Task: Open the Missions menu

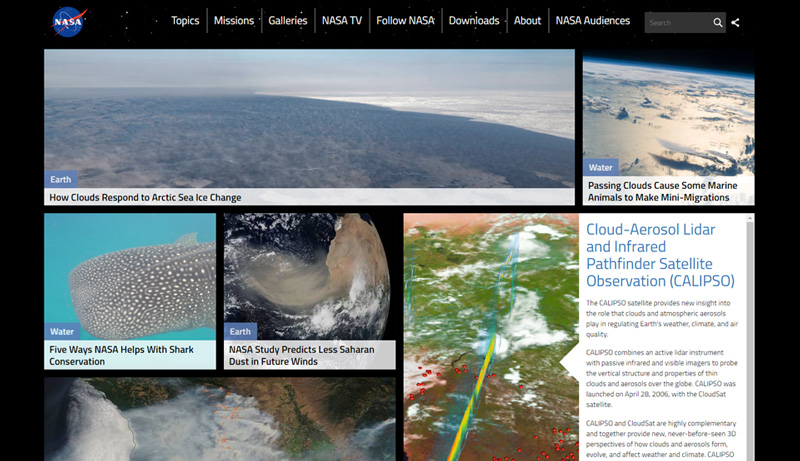Action: (x=234, y=21)
